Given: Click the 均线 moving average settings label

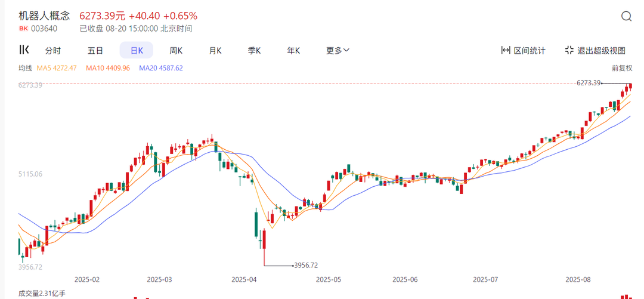Looking at the screenshot, I should (25, 68).
